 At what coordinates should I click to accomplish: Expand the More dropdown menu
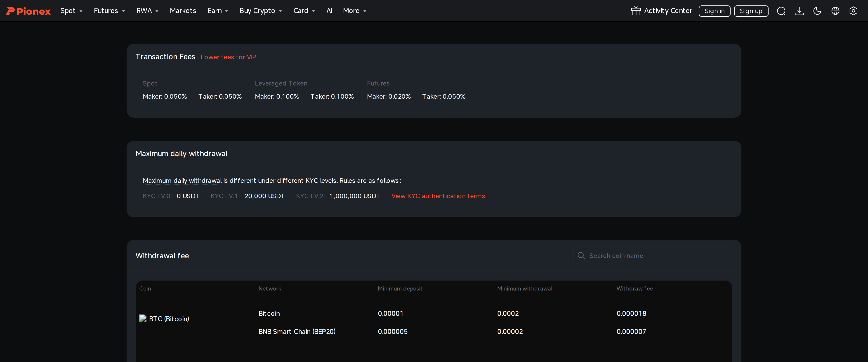pos(354,11)
